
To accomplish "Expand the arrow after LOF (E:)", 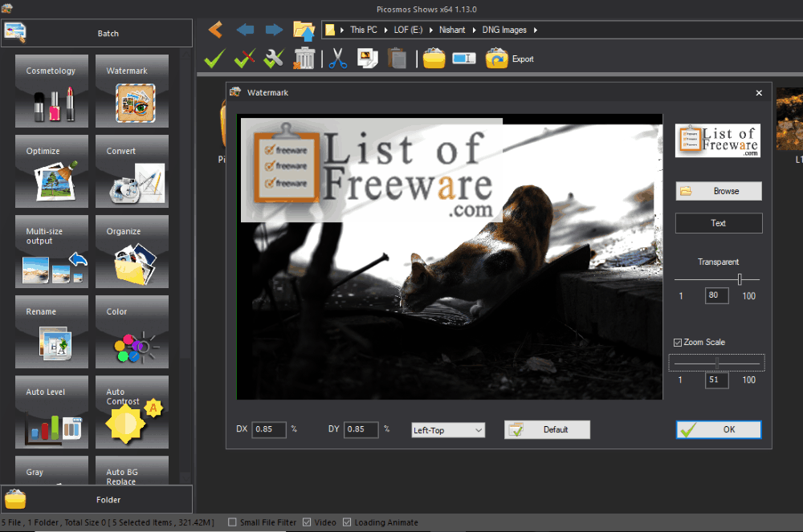I will (430, 30).
